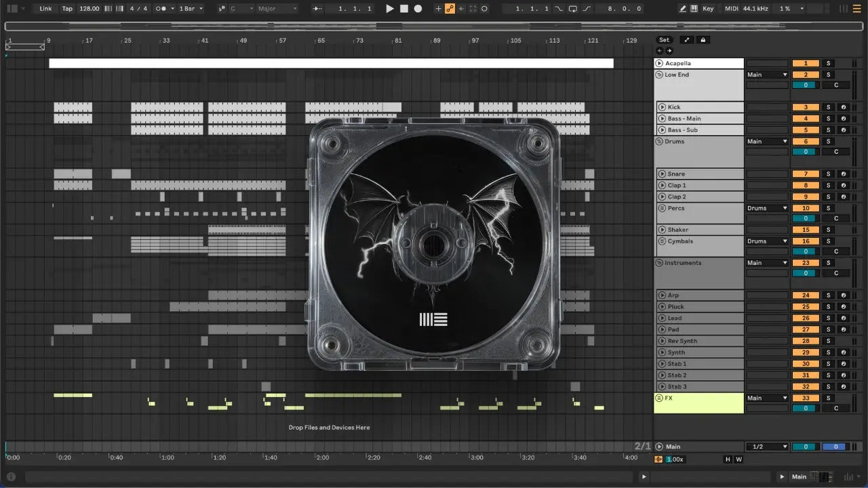
Task: Open the Key mapping mode
Action: point(708,9)
